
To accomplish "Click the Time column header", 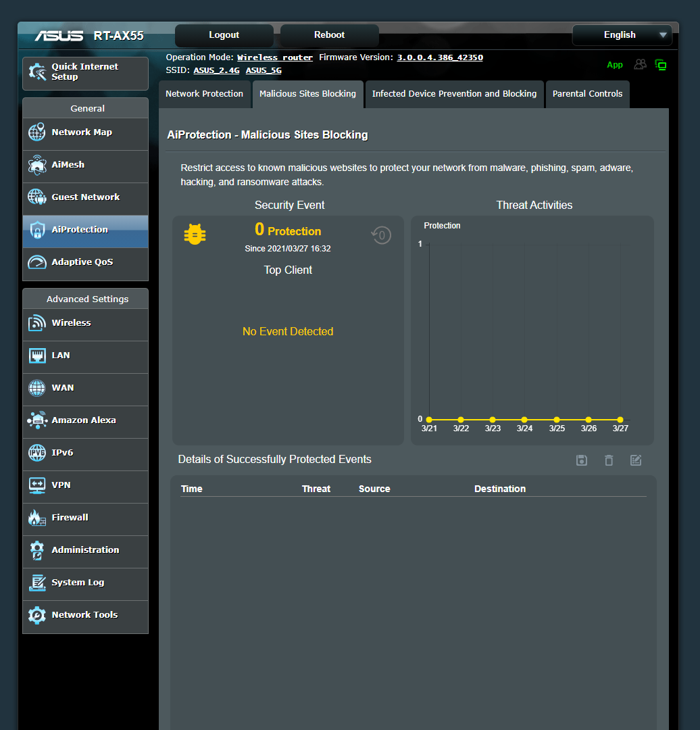I will (x=192, y=489).
